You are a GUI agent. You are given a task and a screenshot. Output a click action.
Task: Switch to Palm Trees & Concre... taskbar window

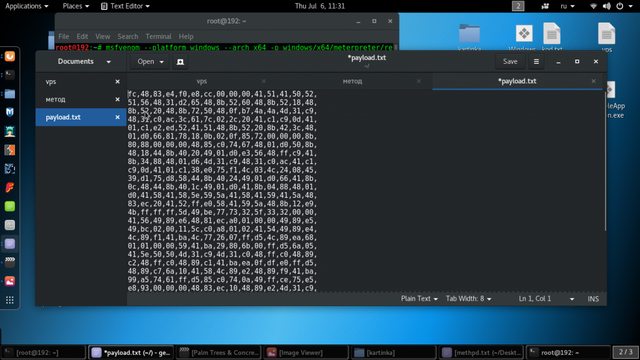(219, 352)
